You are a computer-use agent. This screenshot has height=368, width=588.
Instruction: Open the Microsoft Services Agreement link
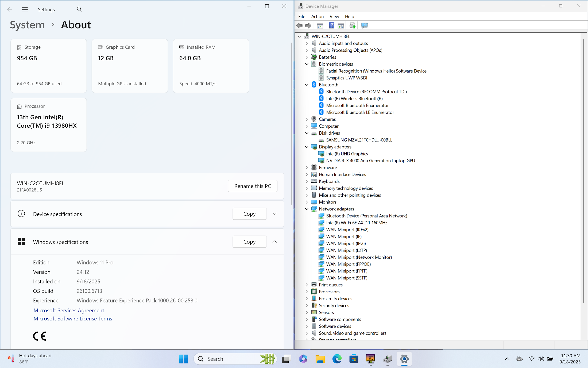tap(69, 310)
